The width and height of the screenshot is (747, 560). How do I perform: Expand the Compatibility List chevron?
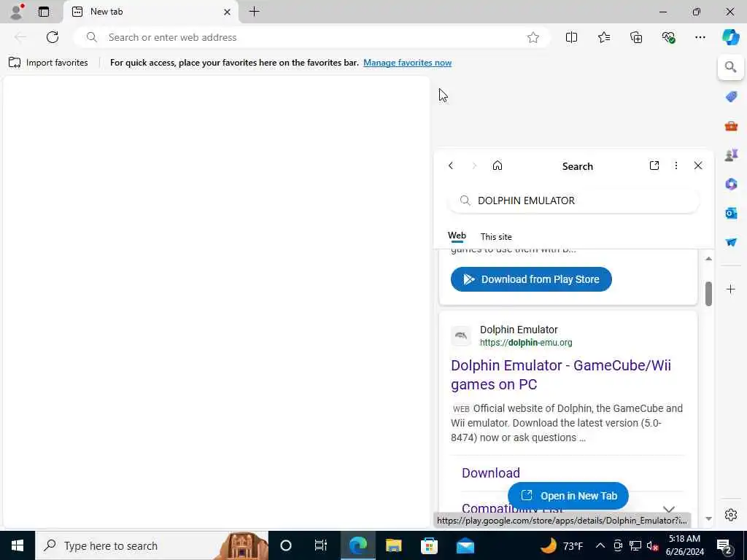[x=669, y=510]
